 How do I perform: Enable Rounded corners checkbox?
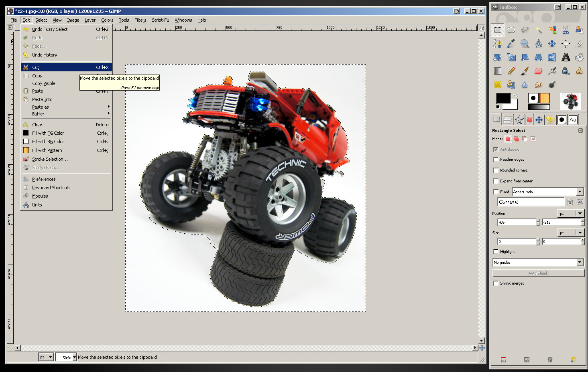coord(496,170)
